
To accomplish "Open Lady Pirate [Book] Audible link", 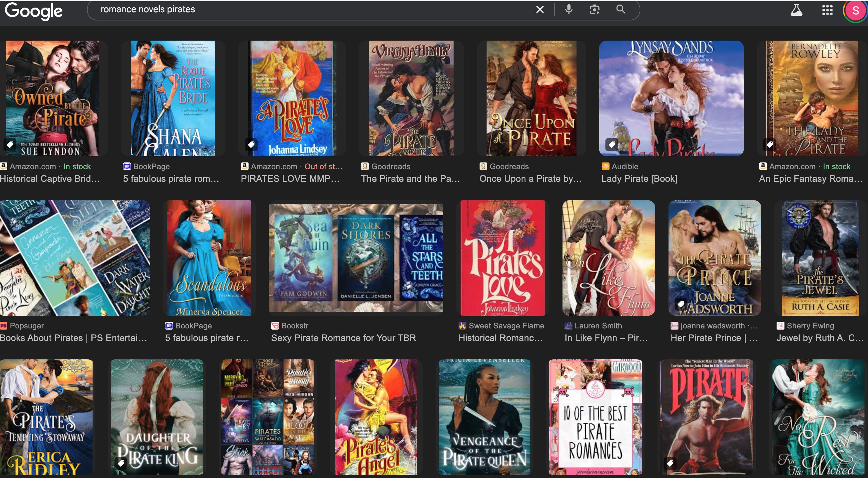I will (x=639, y=179).
